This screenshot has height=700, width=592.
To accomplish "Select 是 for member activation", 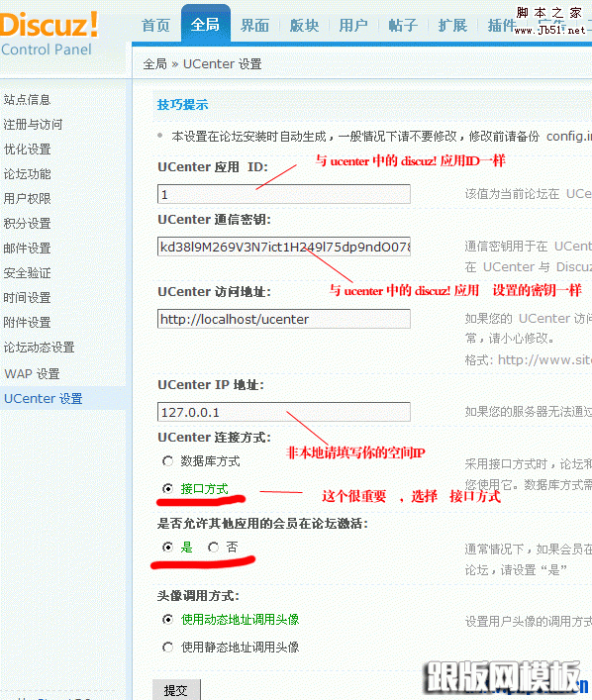I will coord(168,547).
